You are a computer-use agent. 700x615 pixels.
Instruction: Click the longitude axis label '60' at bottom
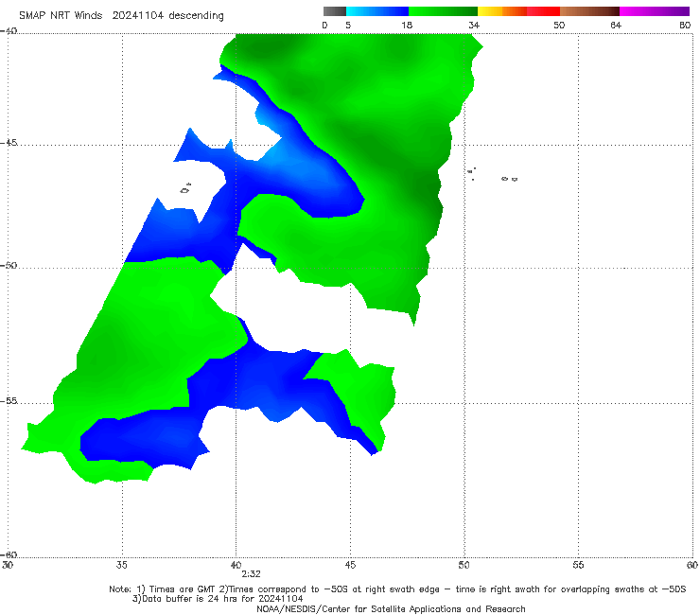tap(692, 565)
